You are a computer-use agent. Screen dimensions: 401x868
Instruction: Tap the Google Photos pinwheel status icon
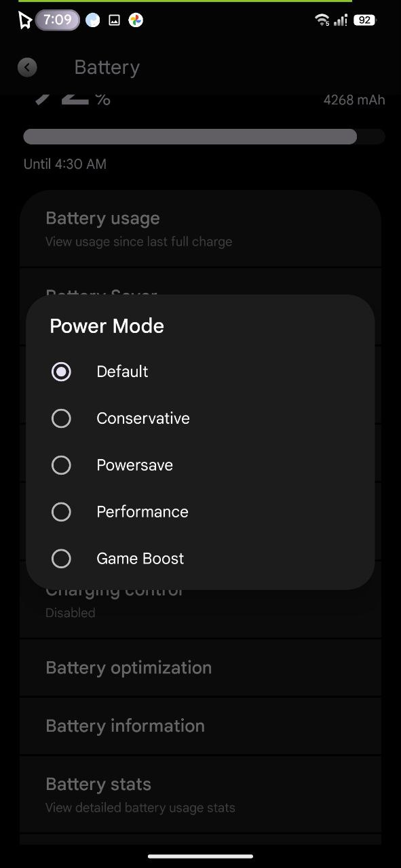pos(136,20)
